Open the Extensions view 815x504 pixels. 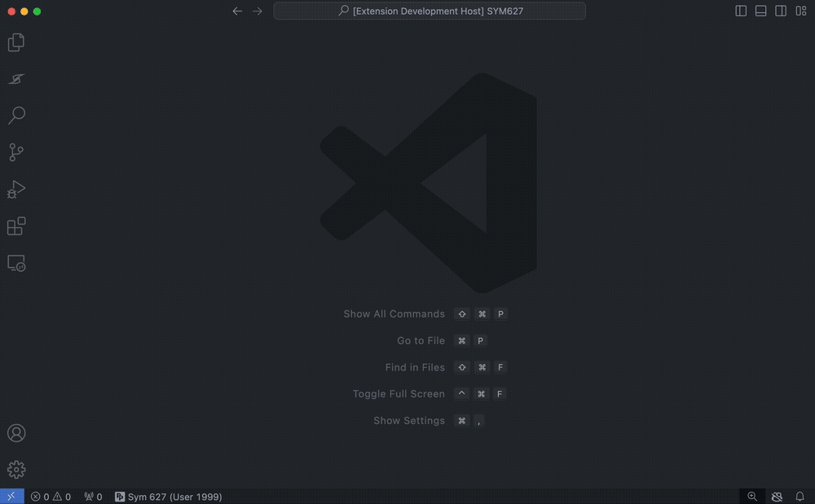[x=16, y=226]
